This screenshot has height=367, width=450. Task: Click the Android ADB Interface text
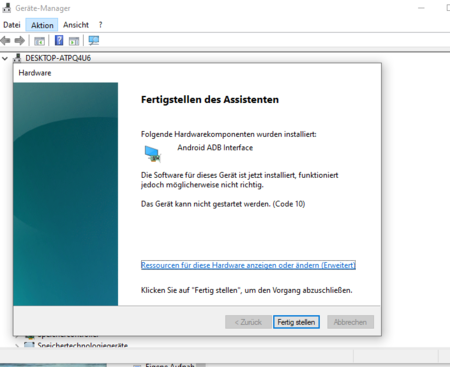click(215, 147)
